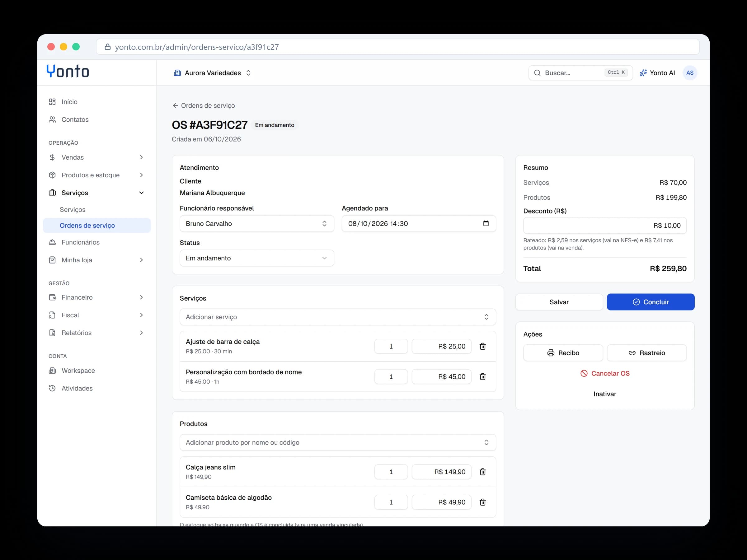Focus the Buscar search field
This screenshot has width=747, height=560.
(x=580, y=73)
